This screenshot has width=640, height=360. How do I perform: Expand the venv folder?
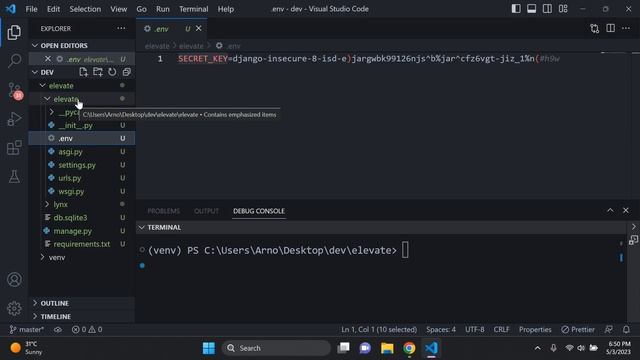click(x=57, y=258)
